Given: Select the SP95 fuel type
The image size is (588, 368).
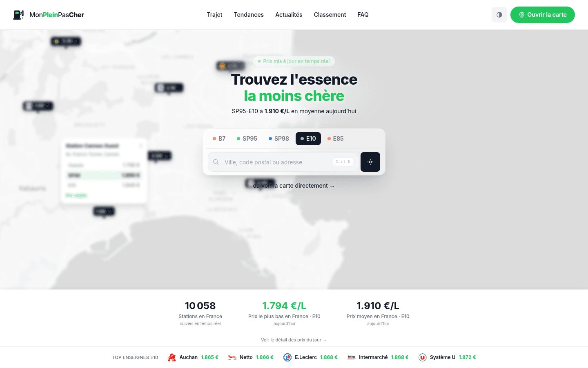Looking at the screenshot, I should 247,139.
